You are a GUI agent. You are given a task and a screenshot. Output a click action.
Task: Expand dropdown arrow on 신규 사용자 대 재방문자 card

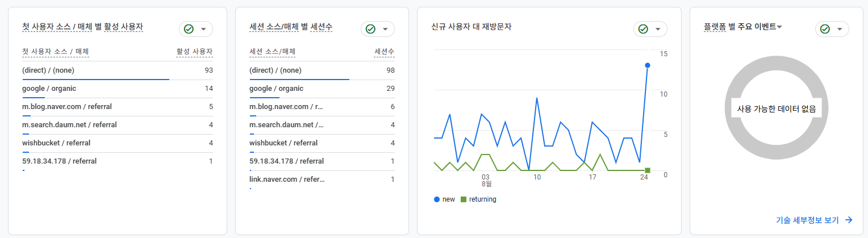pyautogui.click(x=658, y=29)
